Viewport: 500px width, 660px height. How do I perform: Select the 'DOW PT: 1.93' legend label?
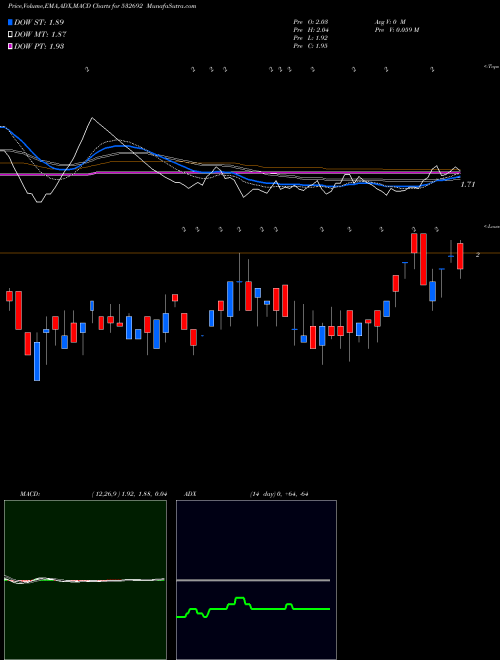[39, 47]
